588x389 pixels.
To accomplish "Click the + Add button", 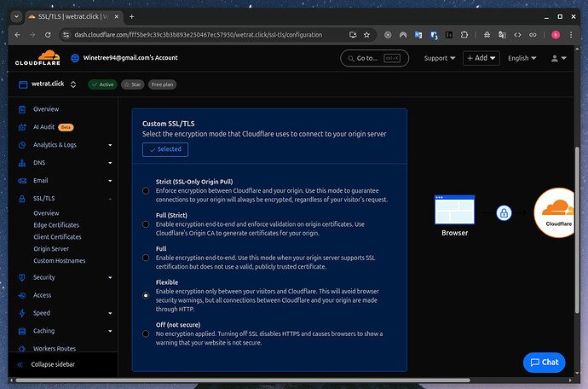I will pyautogui.click(x=481, y=58).
